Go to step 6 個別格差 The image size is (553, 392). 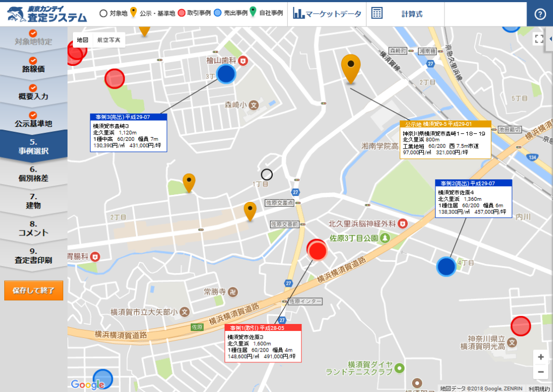[33, 173]
